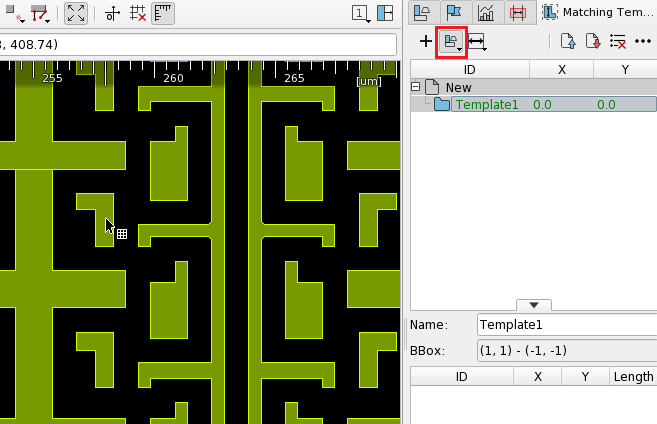Toggle the ruler display icon
The height and width of the screenshot is (424, 657).
click(x=163, y=13)
